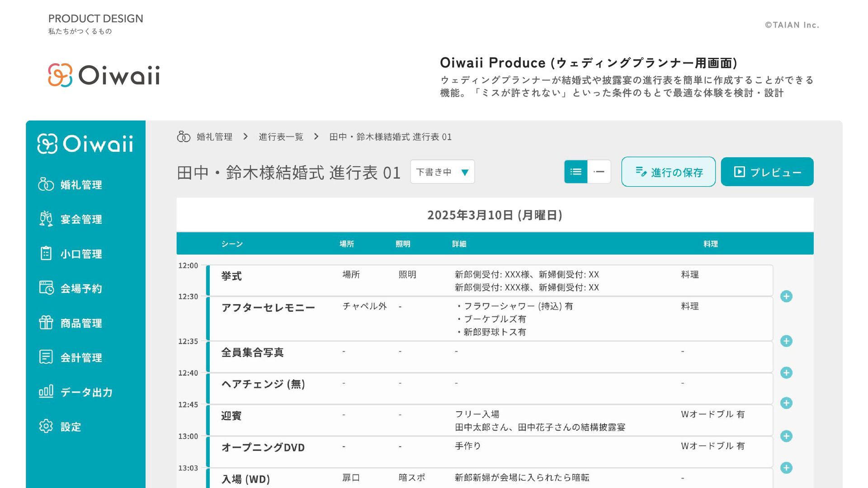Click the 照明 column header
This screenshot has height=488, width=868.
pyautogui.click(x=403, y=244)
